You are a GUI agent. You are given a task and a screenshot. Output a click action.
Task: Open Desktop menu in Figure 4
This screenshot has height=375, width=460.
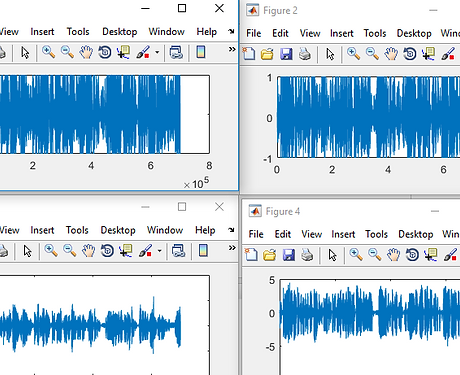point(416,234)
